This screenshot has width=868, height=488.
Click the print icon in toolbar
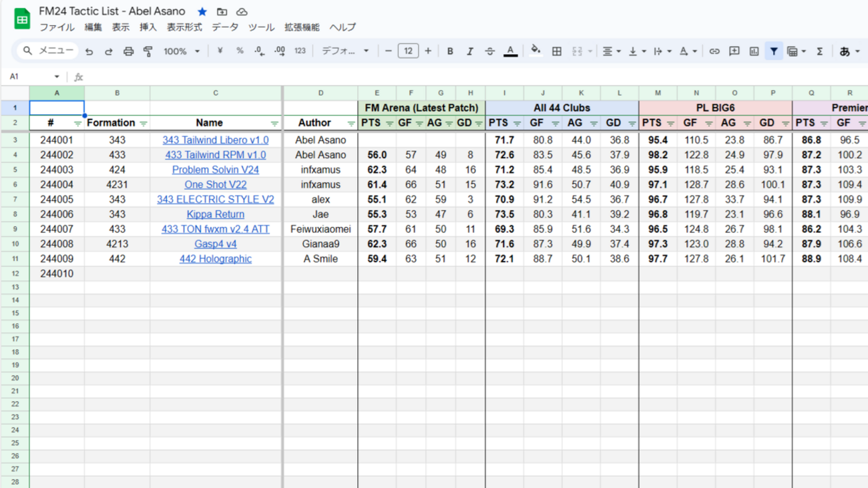click(128, 51)
